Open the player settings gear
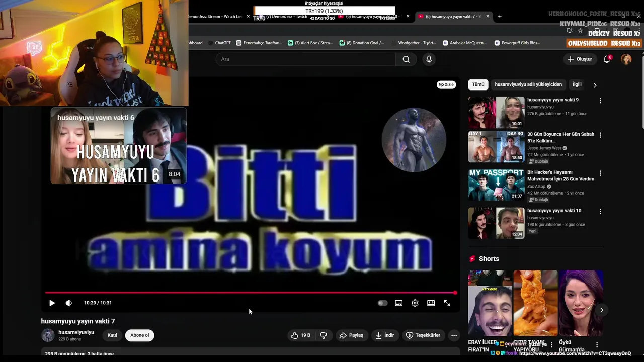644x362 pixels. (415, 303)
